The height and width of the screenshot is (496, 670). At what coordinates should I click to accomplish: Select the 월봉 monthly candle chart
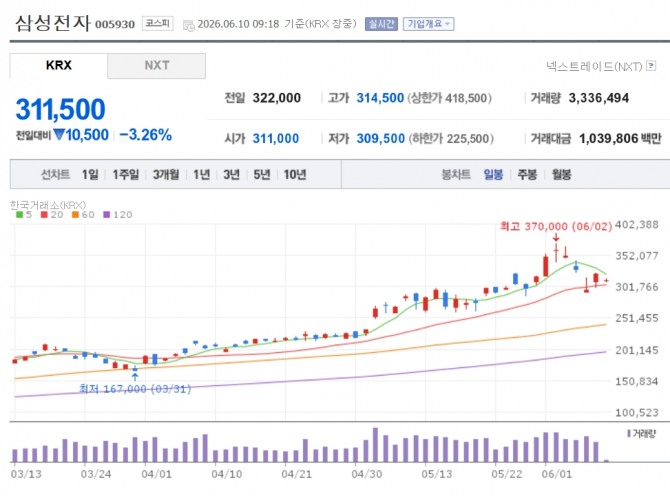(x=561, y=174)
